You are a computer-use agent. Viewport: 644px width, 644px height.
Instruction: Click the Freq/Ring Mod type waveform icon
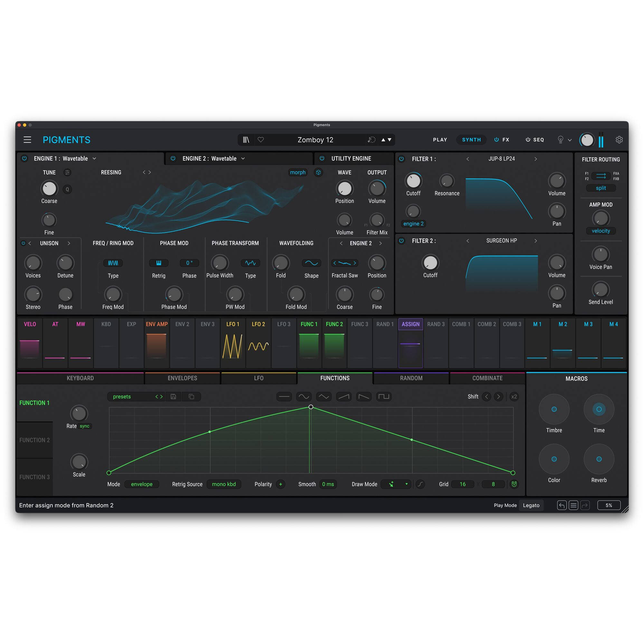(113, 263)
